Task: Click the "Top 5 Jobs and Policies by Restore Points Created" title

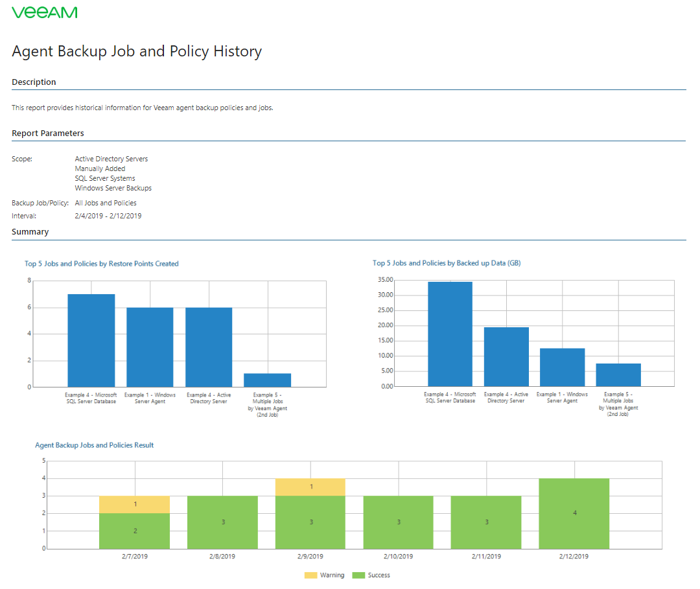Action: coord(102,264)
